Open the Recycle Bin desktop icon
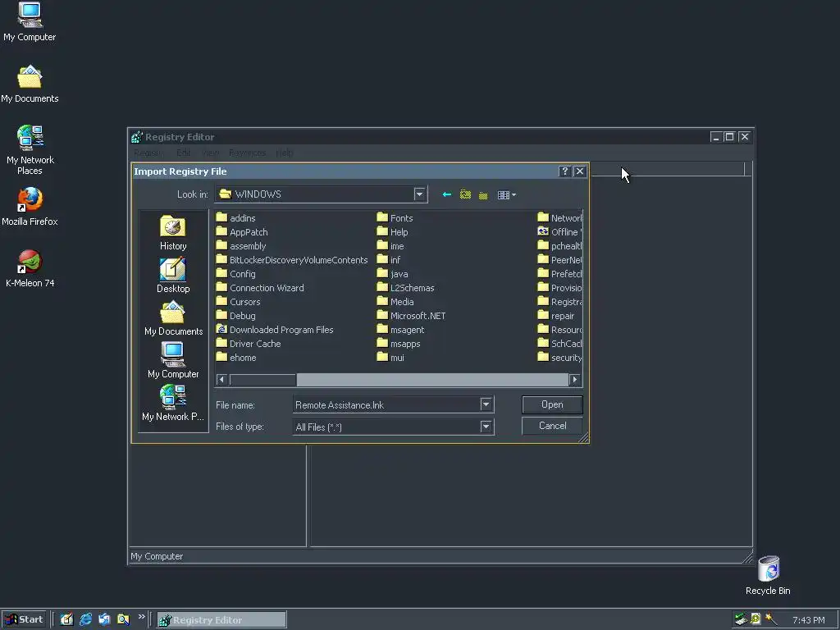The image size is (840, 630). coord(768,575)
